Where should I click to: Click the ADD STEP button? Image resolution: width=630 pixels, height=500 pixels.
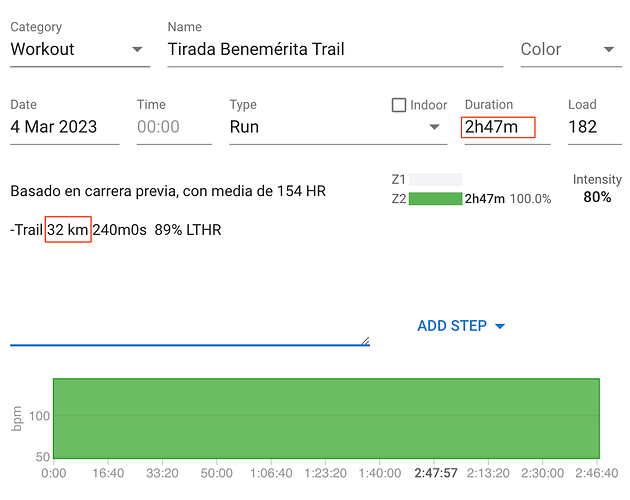(451, 326)
